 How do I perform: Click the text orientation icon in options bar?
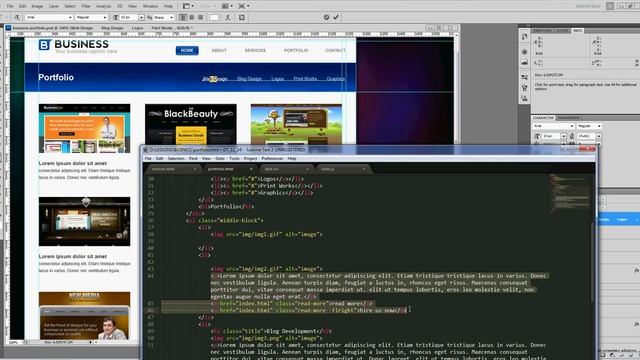pyautogui.click(x=17, y=17)
